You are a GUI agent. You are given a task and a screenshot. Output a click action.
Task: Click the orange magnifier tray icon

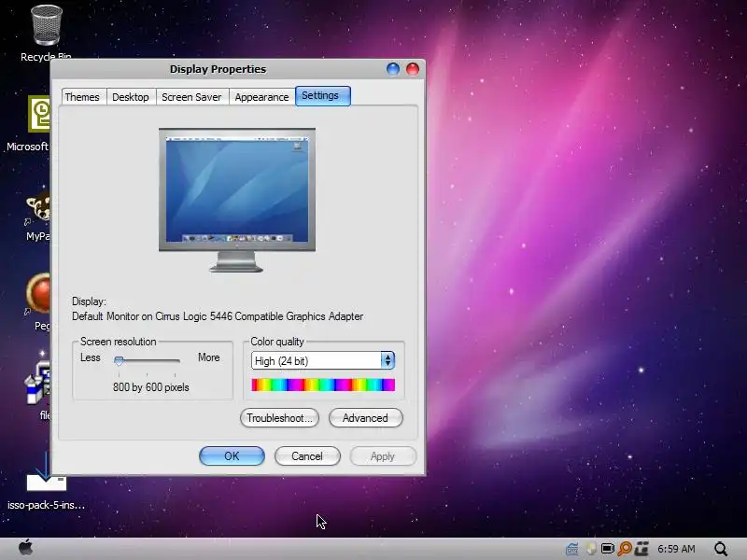coord(625,549)
